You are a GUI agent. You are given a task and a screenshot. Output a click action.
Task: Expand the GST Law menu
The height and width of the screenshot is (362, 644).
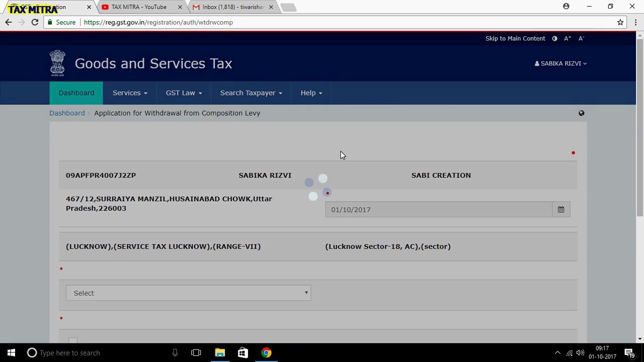coord(184,93)
